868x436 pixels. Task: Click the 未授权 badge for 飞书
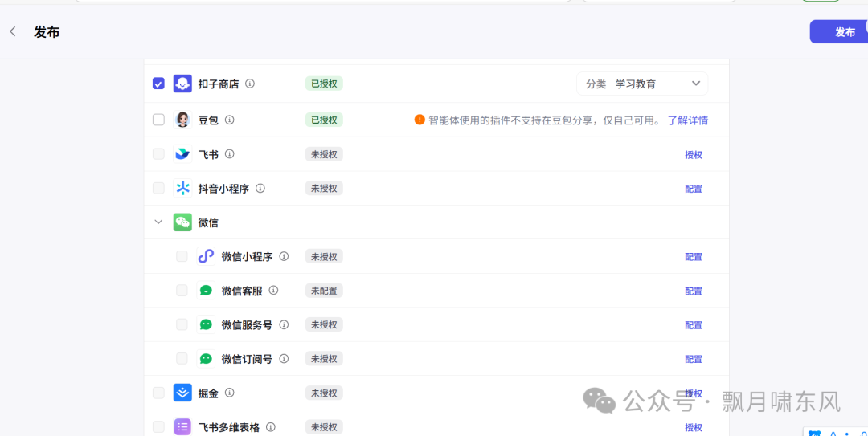click(x=324, y=154)
